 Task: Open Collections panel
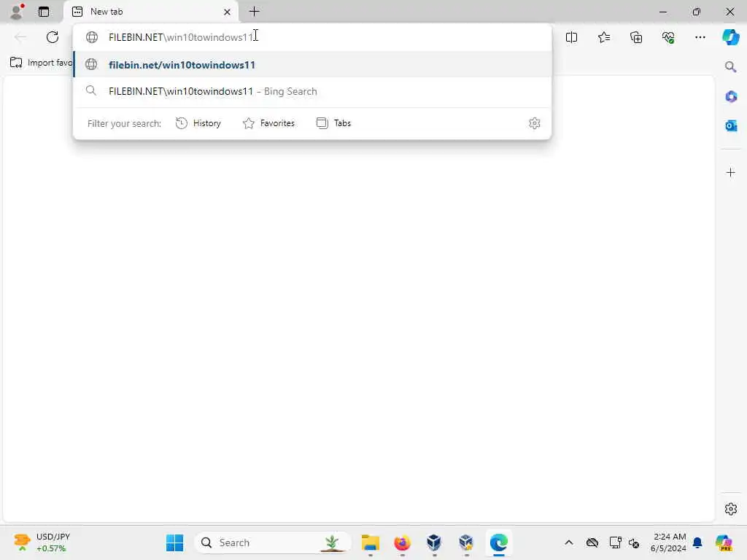tap(636, 37)
